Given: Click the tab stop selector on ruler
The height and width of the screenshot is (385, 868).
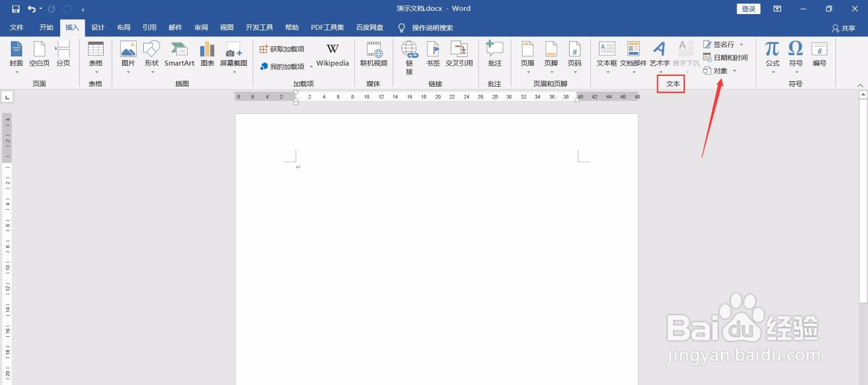Looking at the screenshot, I should click(7, 97).
